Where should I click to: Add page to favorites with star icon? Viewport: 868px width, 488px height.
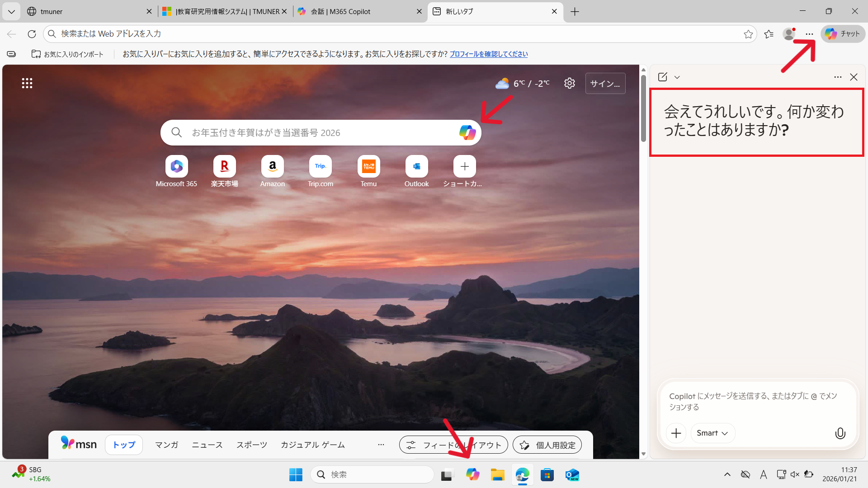click(x=748, y=34)
